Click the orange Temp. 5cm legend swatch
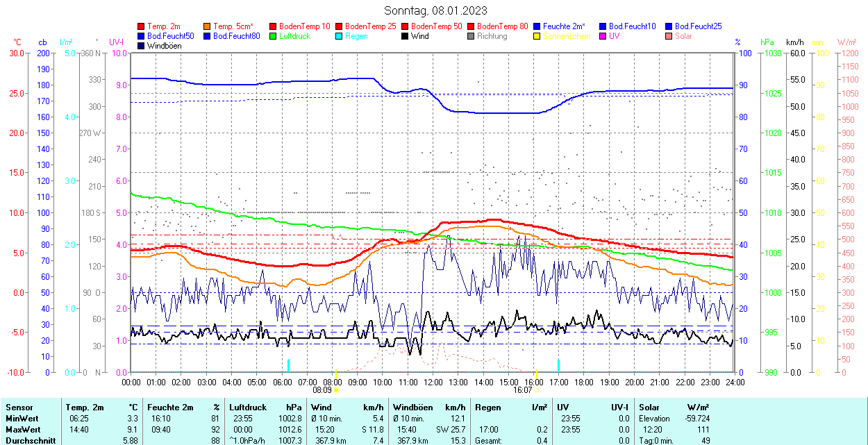The image size is (868, 445). tap(208, 26)
